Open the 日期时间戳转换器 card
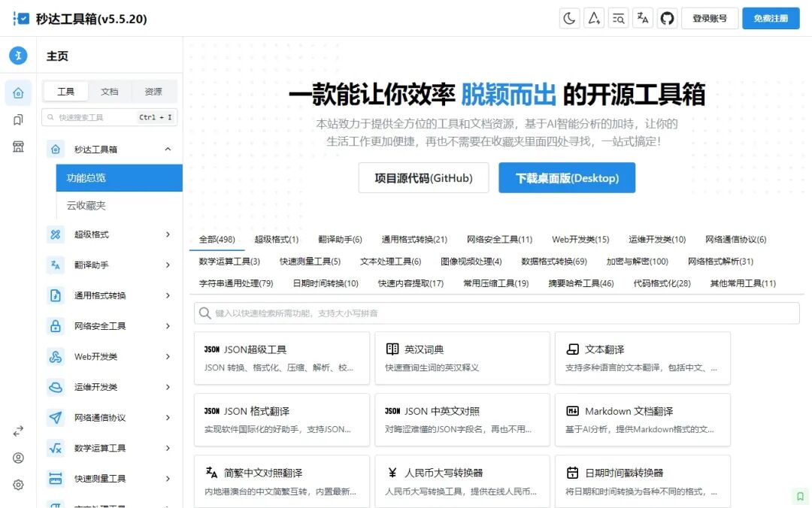 pyautogui.click(x=643, y=481)
